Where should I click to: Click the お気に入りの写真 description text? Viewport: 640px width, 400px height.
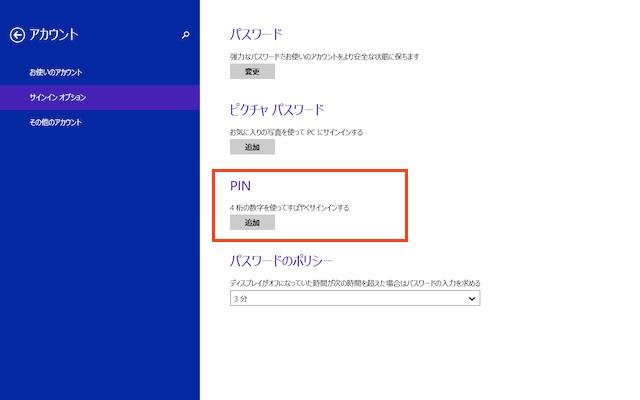296,132
